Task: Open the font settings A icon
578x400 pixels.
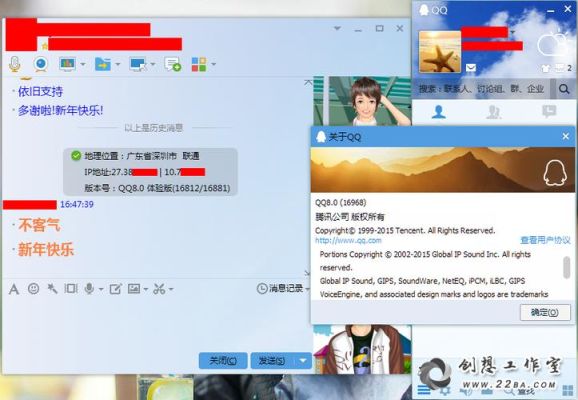Action: coord(14,289)
